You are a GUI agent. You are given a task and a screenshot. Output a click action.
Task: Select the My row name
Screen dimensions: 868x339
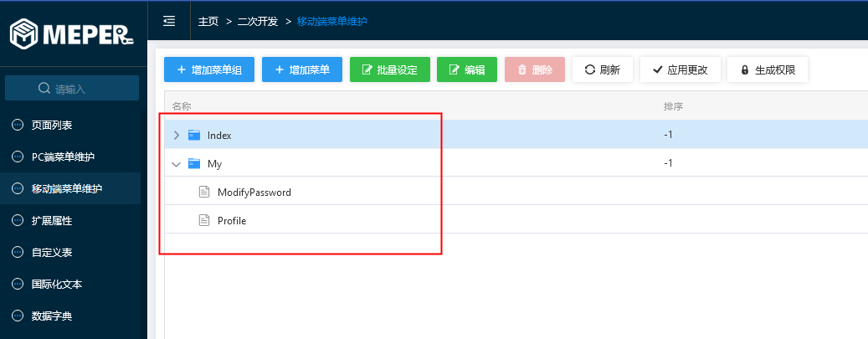coord(215,164)
